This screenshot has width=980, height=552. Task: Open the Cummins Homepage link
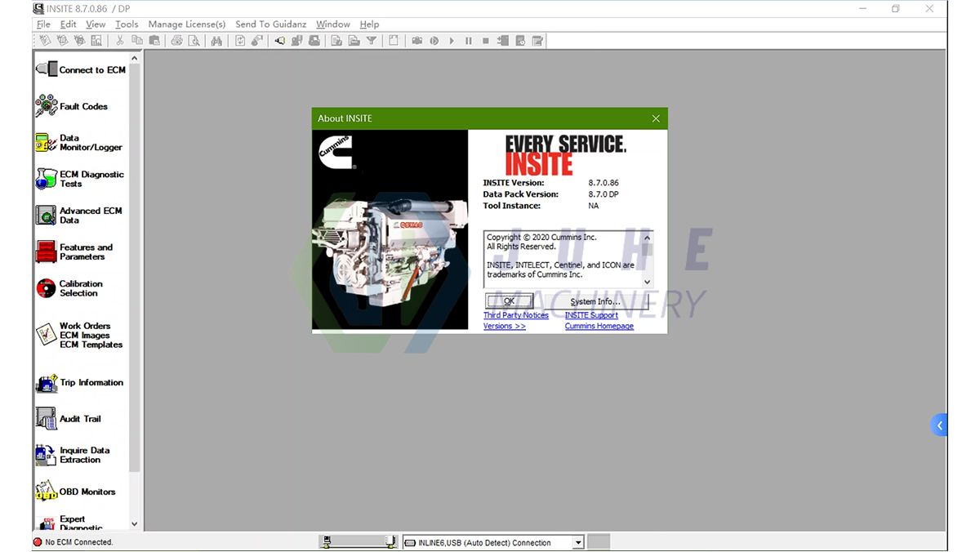599,327
